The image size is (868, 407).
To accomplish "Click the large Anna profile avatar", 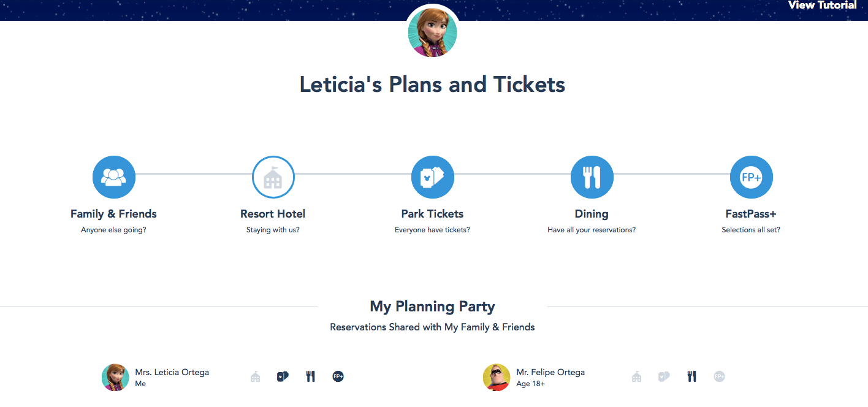I will click(x=432, y=32).
